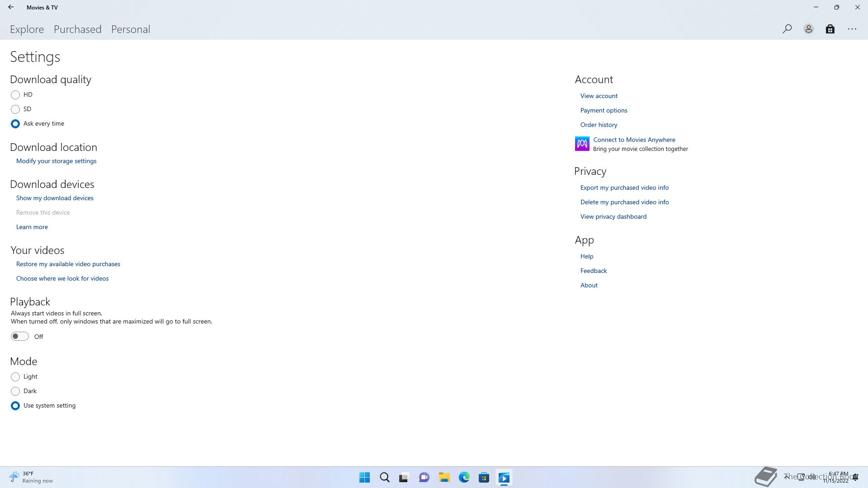Open the weather widget on taskbar
Viewport: 868px width, 488px height.
pyautogui.click(x=31, y=477)
